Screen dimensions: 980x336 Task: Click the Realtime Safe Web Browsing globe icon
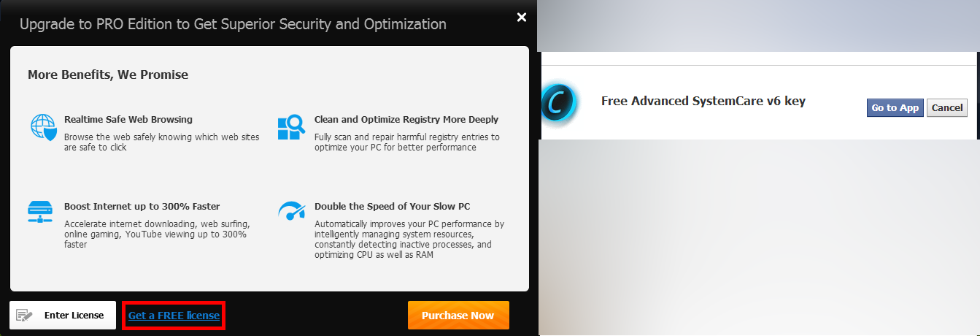coord(43,126)
